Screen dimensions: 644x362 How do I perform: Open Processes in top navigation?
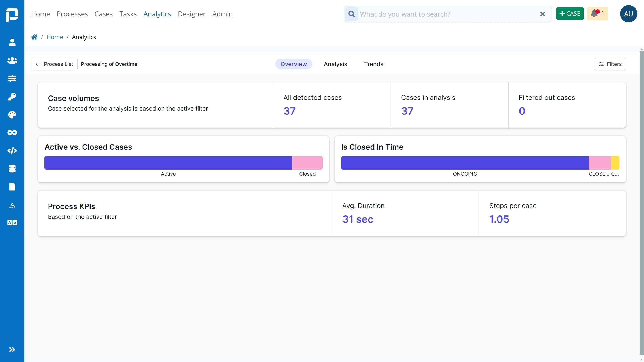pos(72,14)
